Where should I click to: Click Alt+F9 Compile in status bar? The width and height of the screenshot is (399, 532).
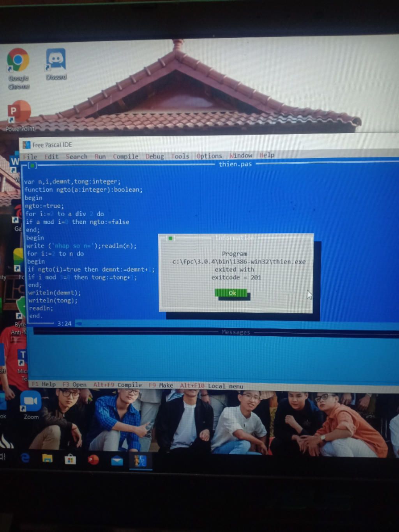117,385
